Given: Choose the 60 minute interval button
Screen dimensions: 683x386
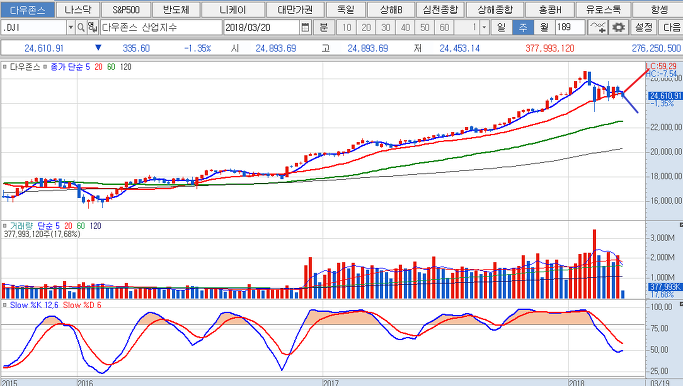Looking at the screenshot, I should point(444,27).
